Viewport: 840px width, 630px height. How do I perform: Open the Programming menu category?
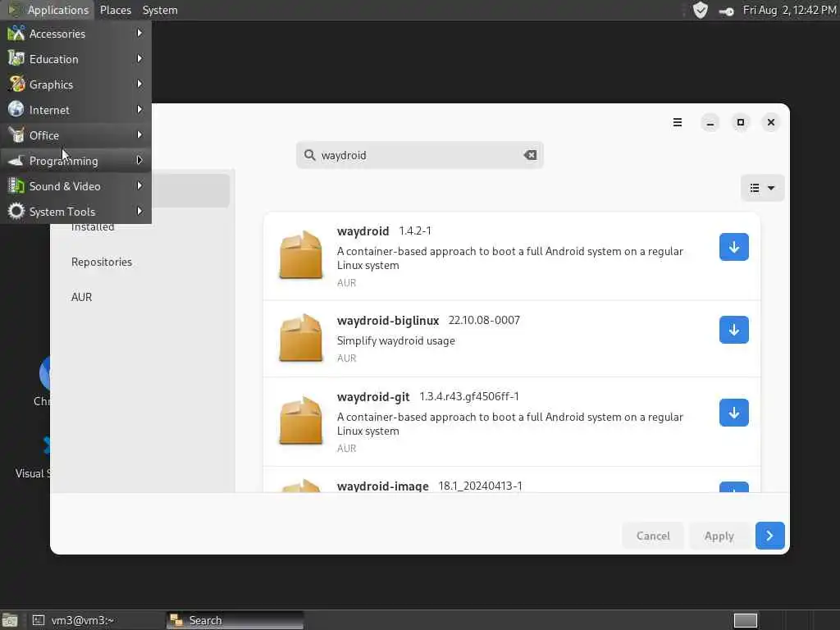coord(75,161)
